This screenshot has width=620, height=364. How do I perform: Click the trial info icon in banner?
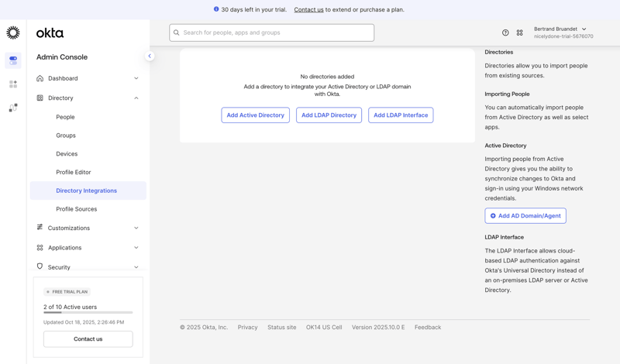pos(216,9)
